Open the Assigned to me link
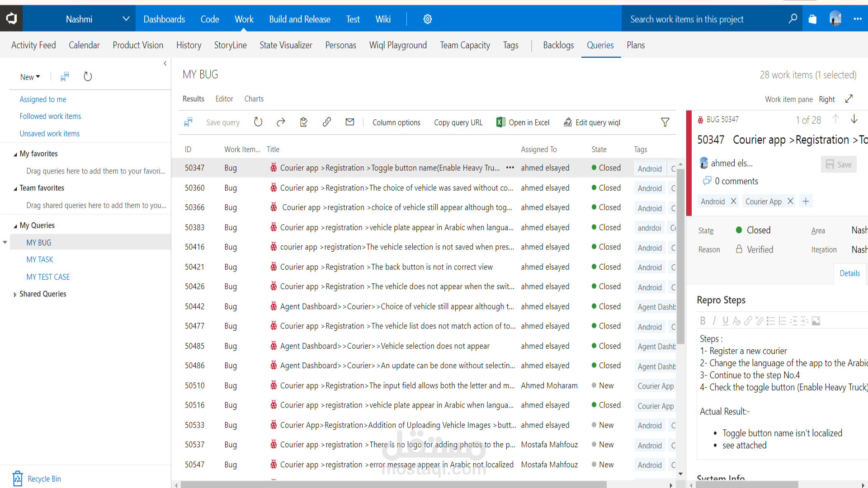 click(x=42, y=99)
